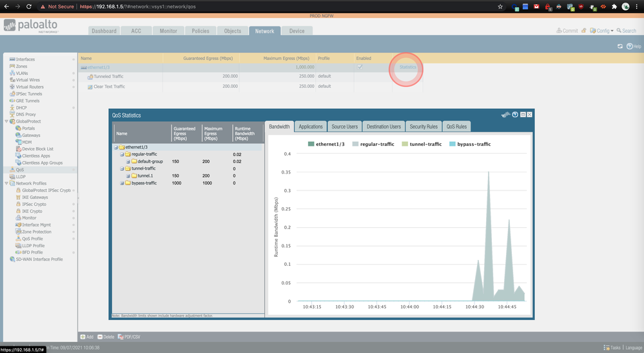
Task: Select Zone Protection in the sidebar
Action: [37, 232]
